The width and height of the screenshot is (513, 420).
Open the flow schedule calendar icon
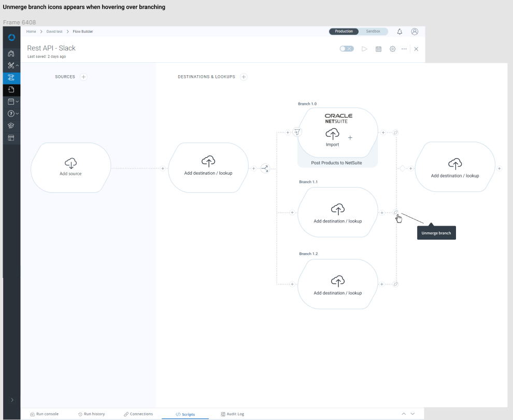(x=378, y=49)
